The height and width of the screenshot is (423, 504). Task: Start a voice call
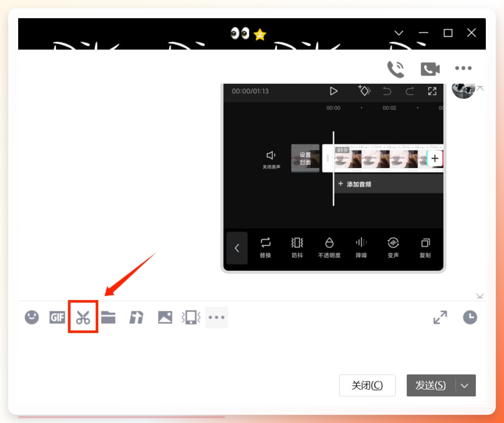coord(396,69)
